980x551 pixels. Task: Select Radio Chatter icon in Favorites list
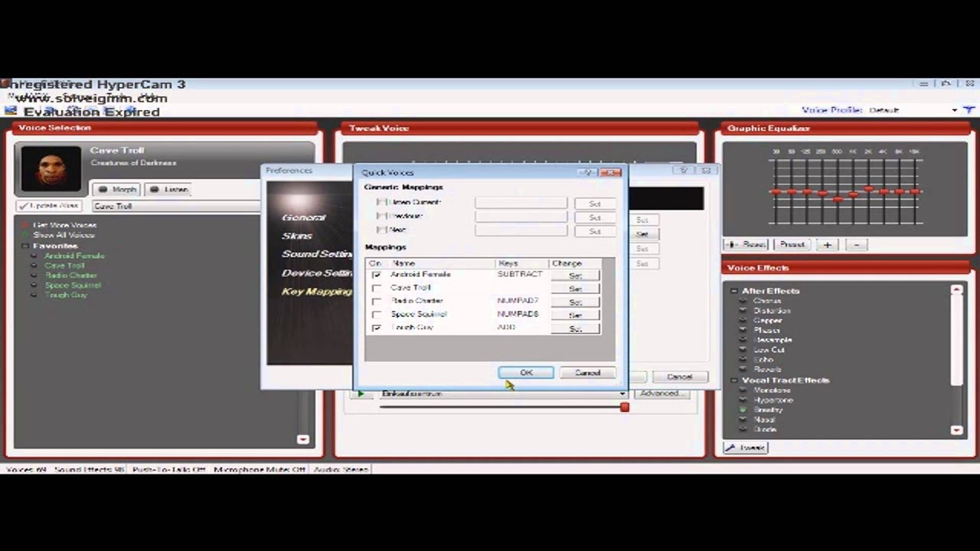tap(34, 275)
